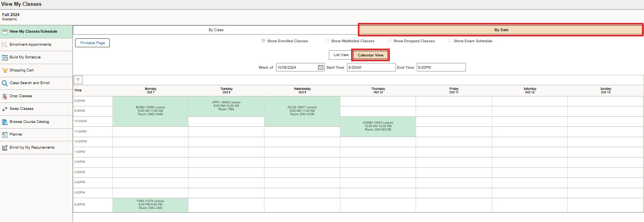The width and height of the screenshot is (644, 222).
Task: Open the End Time field
Action: pyautogui.click(x=441, y=67)
